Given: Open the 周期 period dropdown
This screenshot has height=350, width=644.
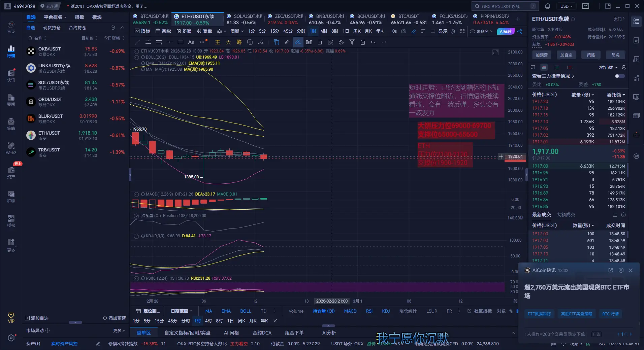Looking at the screenshot, I should coord(237,31).
